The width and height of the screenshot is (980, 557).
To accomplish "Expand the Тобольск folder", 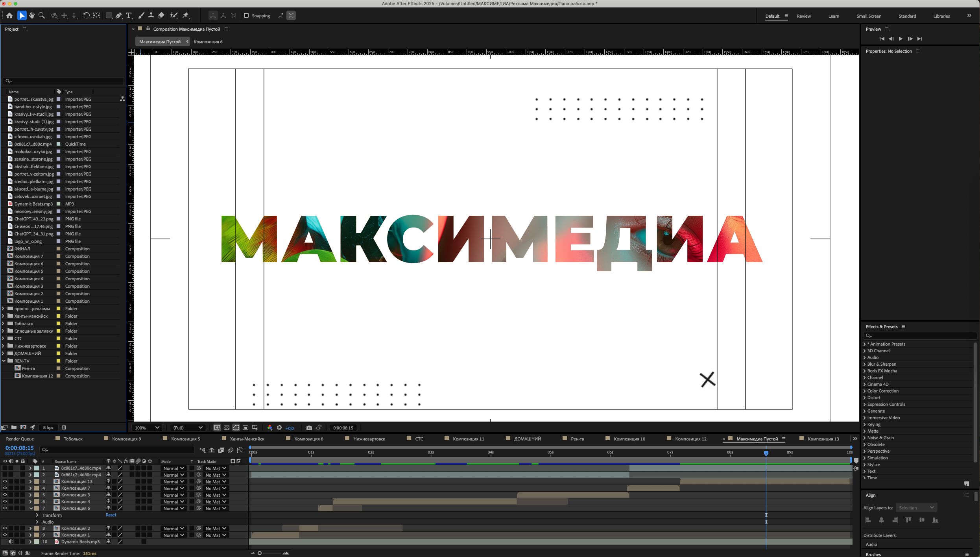I will coord(4,324).
